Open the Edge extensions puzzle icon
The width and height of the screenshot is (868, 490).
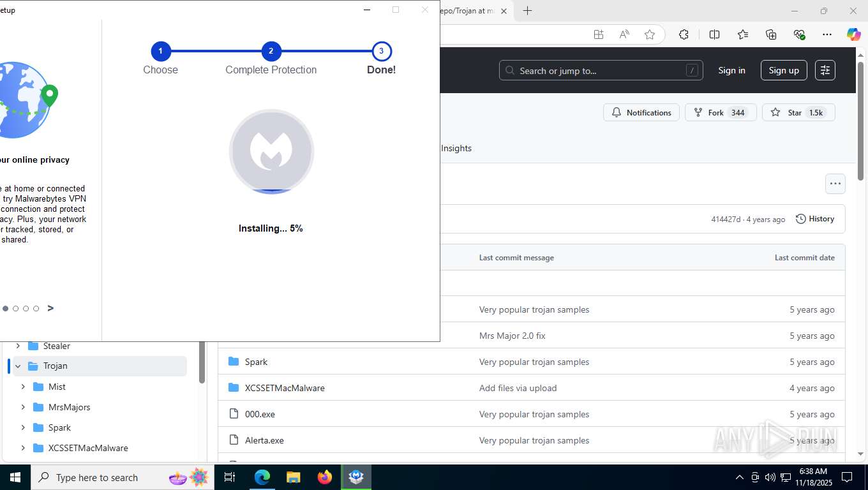[x=684, y=34]
